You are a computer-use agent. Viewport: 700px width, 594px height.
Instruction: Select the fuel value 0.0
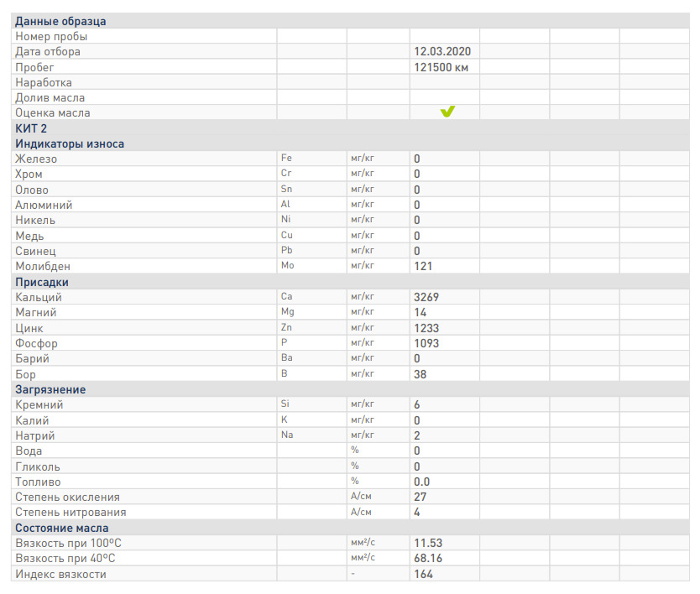422,482
